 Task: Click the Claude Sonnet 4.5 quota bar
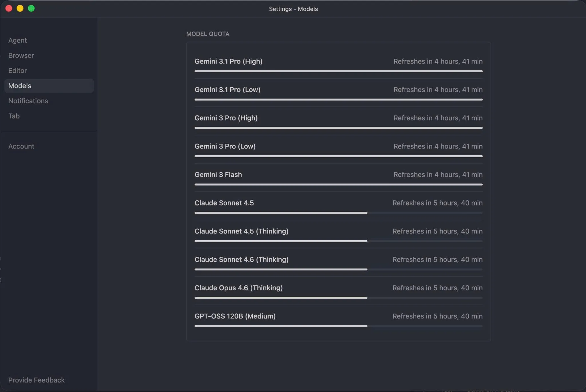coord(338,213)
